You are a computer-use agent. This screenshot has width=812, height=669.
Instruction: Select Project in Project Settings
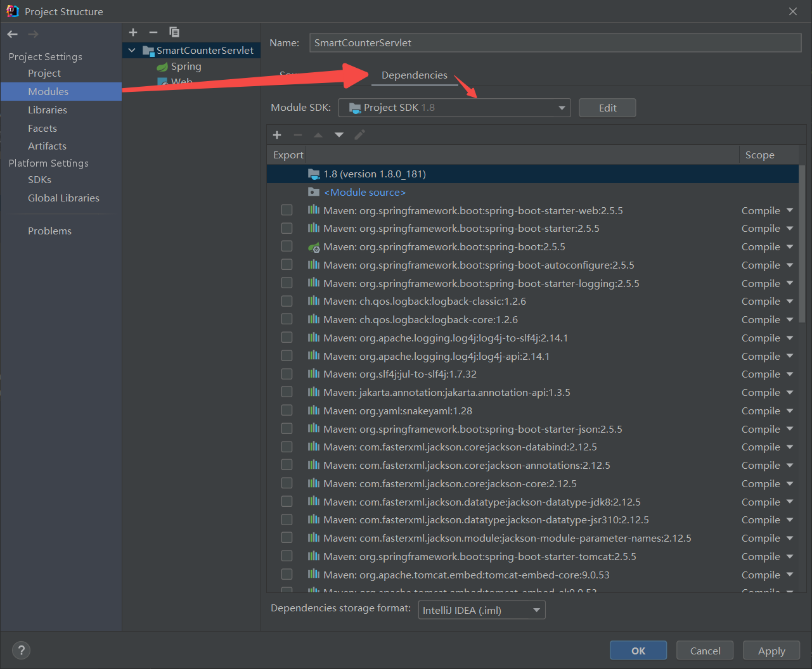(44, 73)
